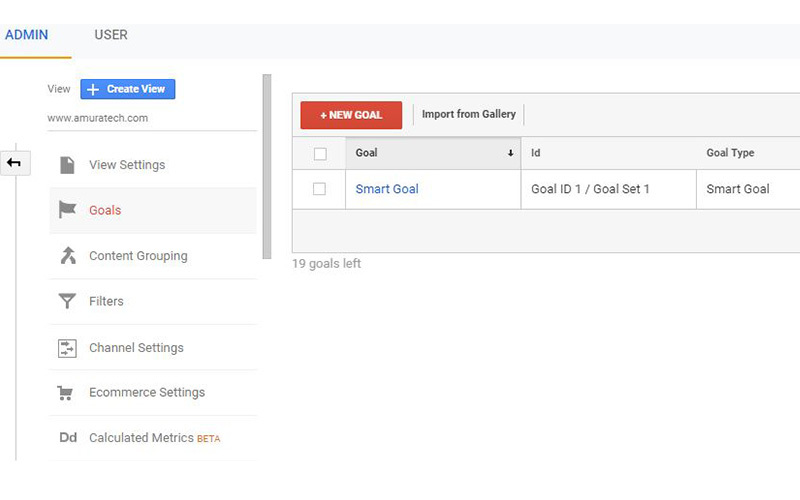
Task: Click the Create View button
Action: click(x=128, y=89)
